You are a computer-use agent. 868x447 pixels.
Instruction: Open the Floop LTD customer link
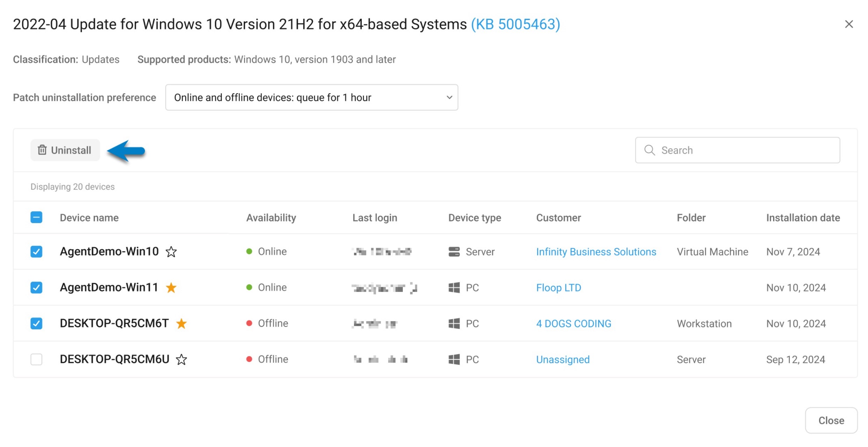[559, 288]
